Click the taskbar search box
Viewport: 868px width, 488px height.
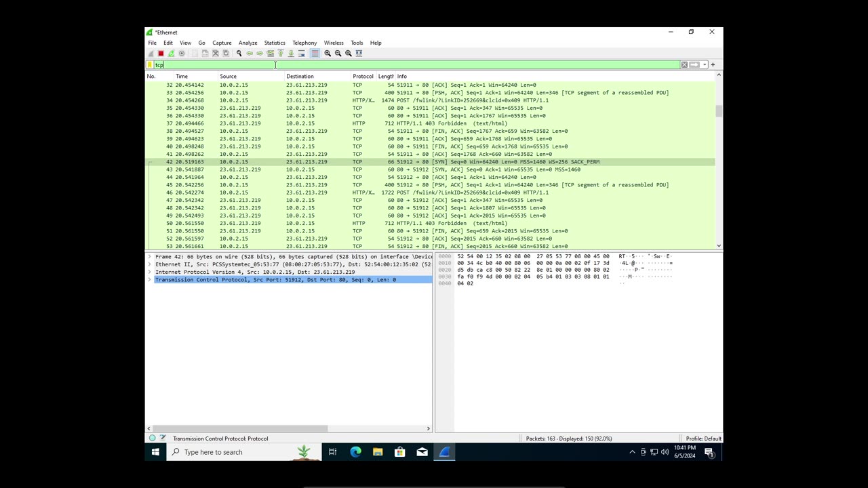point(243,452)
